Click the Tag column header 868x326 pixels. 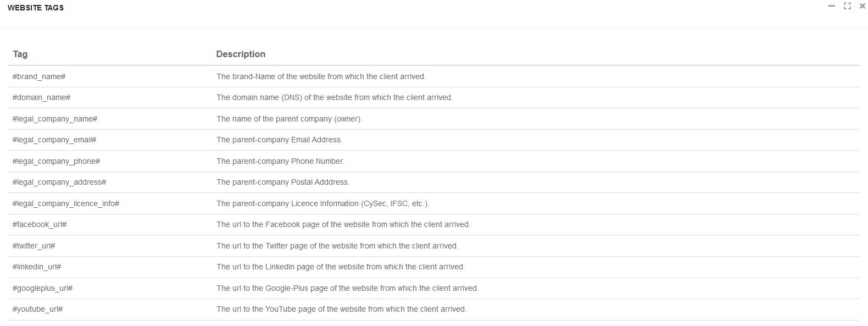(x=20, y=54)
